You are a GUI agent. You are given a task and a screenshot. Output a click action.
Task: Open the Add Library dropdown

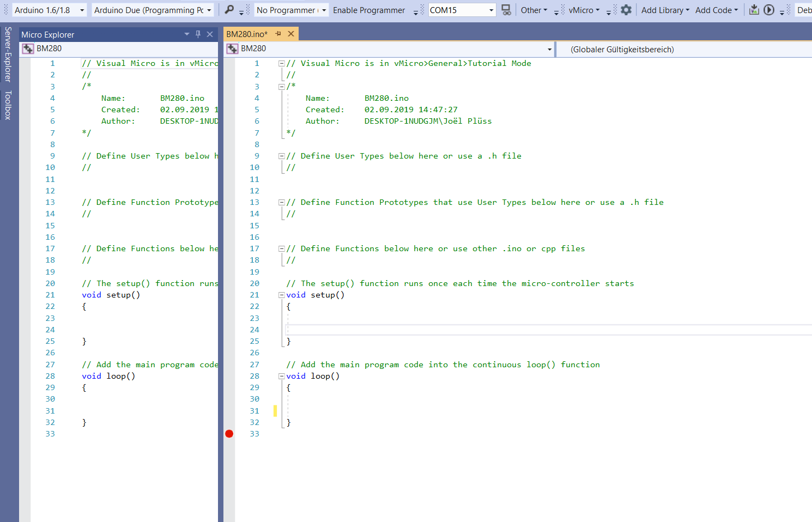coord(665,10)
